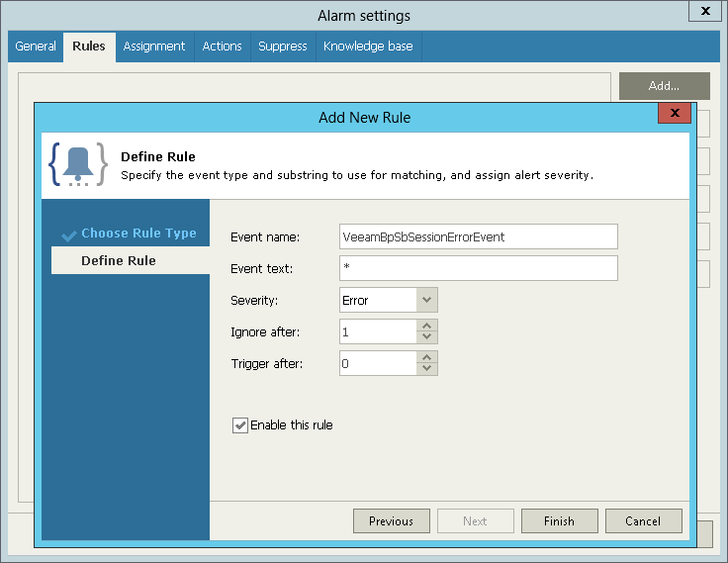Click the Ignore after value field
This screenshot has height=563, width=728.
[x=378, y=331]
